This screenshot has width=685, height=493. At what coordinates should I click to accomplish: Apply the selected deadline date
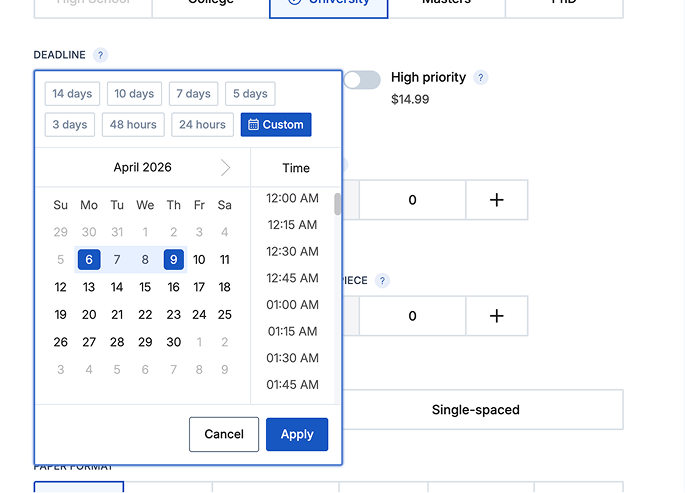297,434
